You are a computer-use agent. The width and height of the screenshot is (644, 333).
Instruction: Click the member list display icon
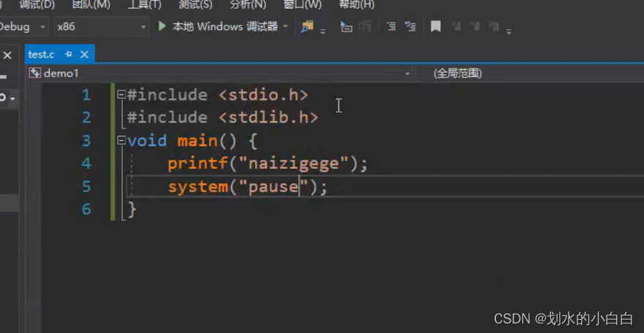click(x=346, y=26)
